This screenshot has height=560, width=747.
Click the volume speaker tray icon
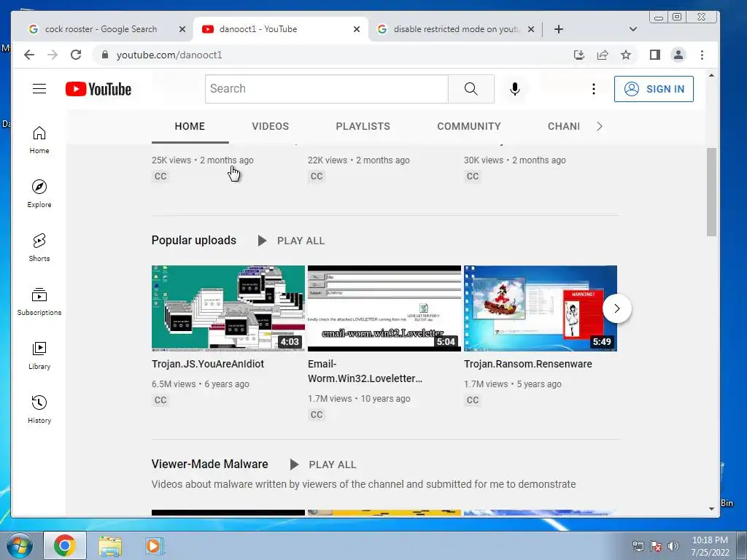coord(673,546)
